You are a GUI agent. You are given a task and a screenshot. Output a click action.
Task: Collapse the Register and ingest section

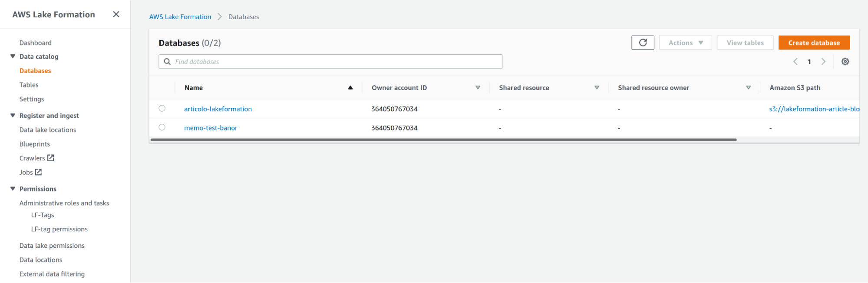(x=13, y=116)
